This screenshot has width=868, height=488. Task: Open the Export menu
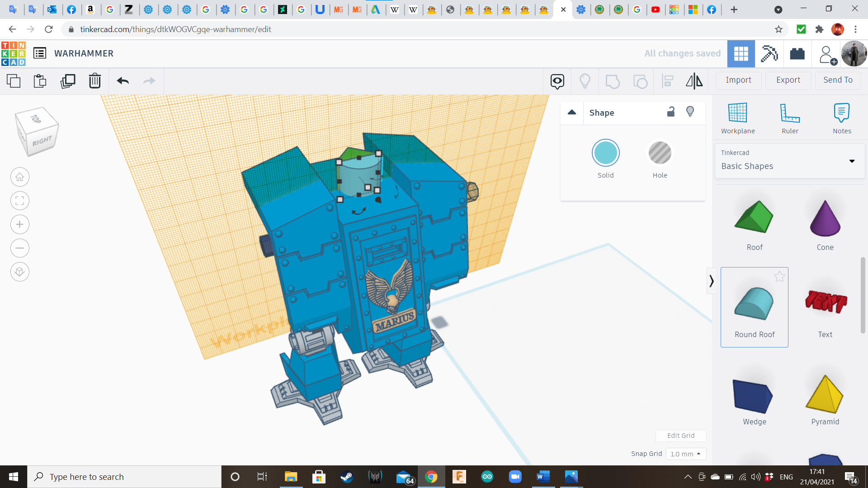click(788, 80)
